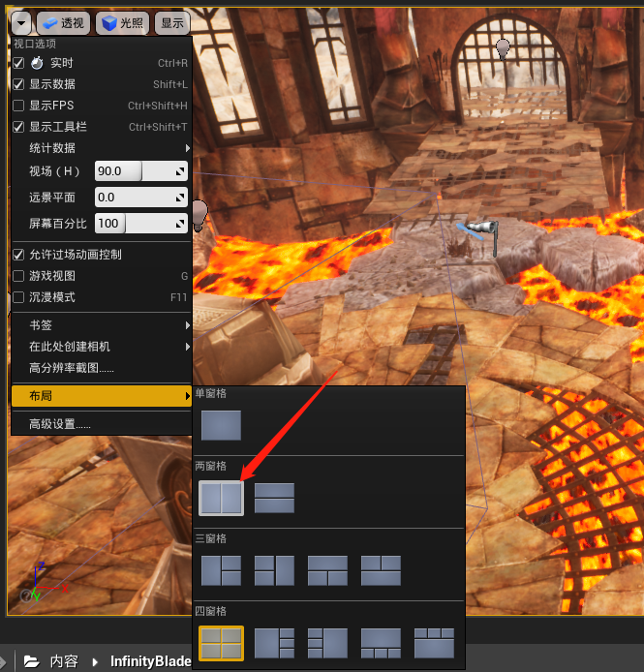Image resolution: width=644 pixels, height=672 pixels.
Task: Uncheck the 显示数据 option
Action: coord(18,84)
